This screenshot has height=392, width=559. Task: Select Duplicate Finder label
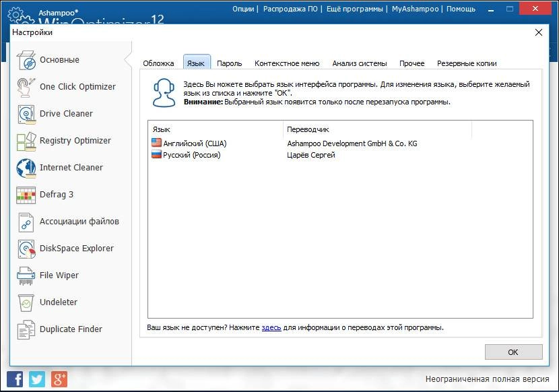tap(71, 329)
